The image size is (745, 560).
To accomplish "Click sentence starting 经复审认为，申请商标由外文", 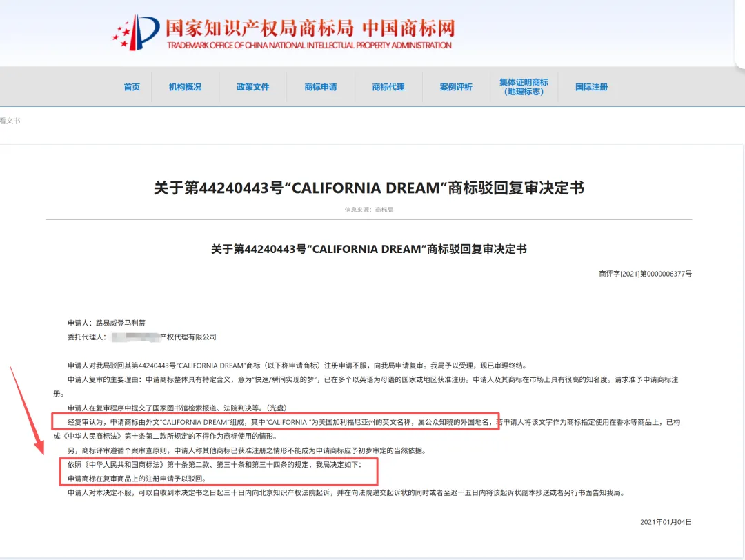I will 280,422.
